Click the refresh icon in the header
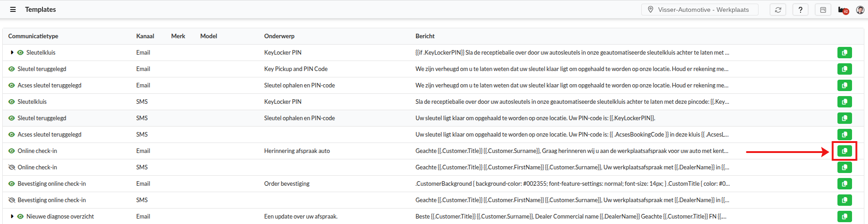The image size is (868, 224). pyautogui.click(x=778, y=10)
